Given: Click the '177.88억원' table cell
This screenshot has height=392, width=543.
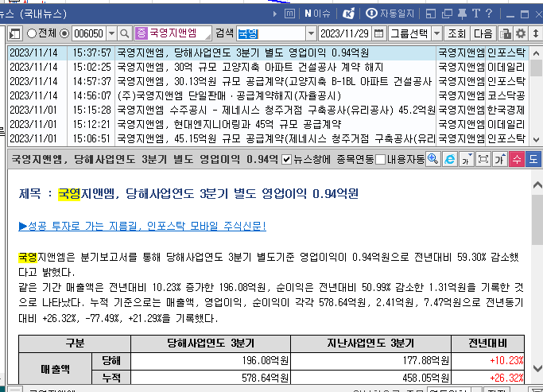Looking at the screenshot, I should tap(371, 361).
